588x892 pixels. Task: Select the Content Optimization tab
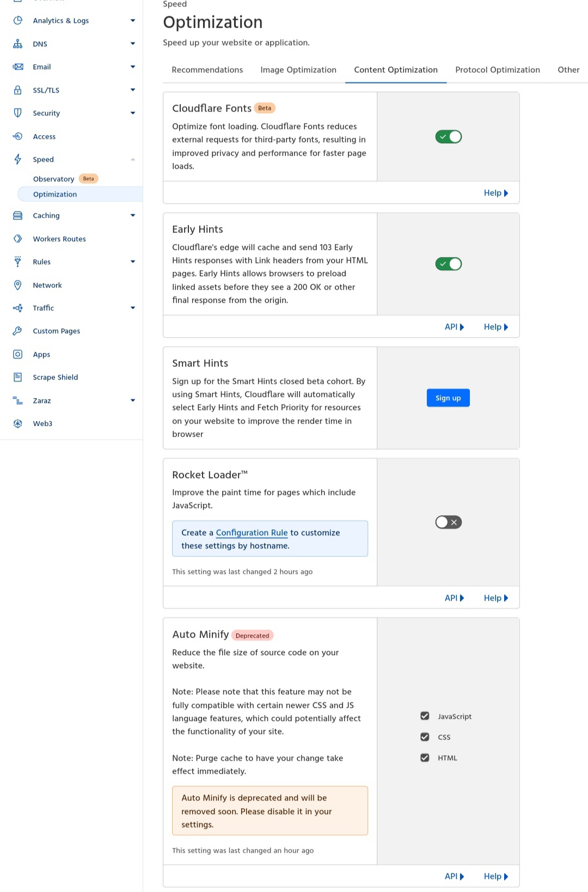[396, 70]
